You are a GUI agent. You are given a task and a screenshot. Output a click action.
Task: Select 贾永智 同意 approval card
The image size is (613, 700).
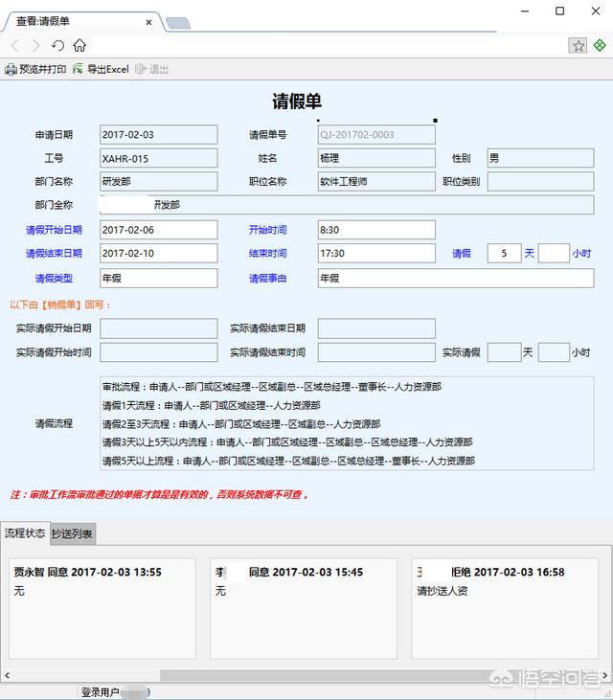click(x=102, y=608)
